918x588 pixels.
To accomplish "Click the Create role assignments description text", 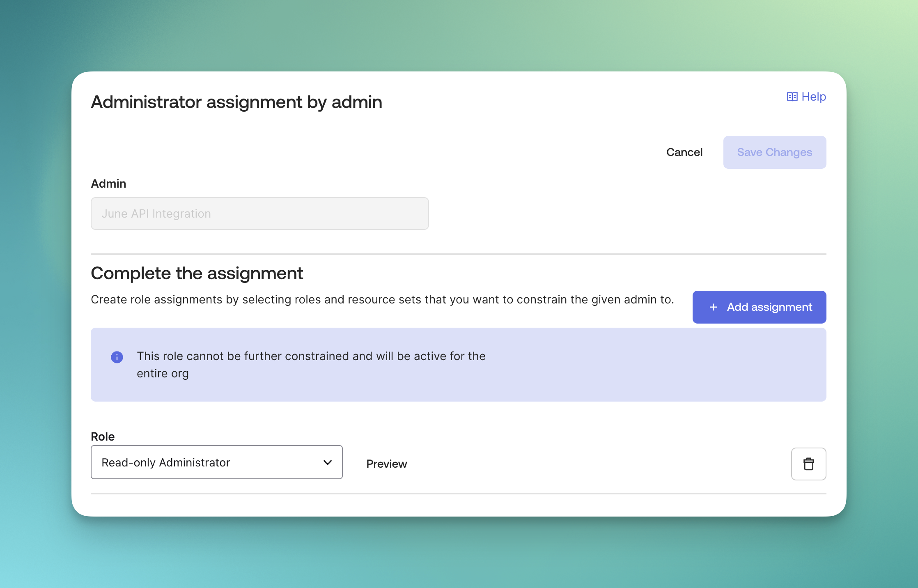I will click(382, 300).
